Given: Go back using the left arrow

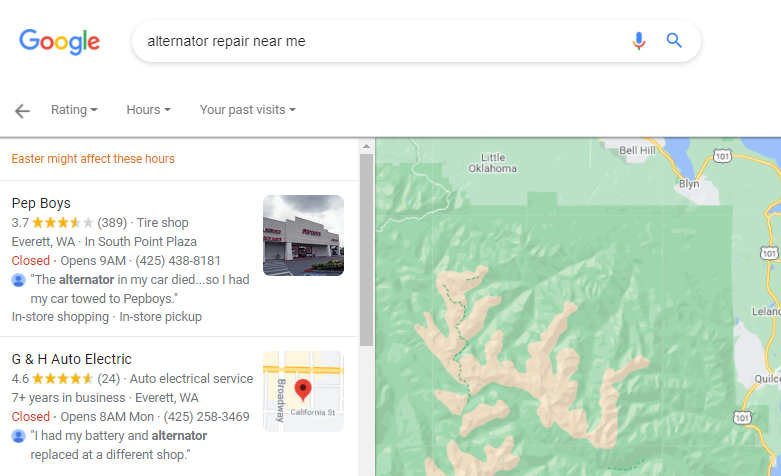Looking at the screenshot, I should click(22, 111).
